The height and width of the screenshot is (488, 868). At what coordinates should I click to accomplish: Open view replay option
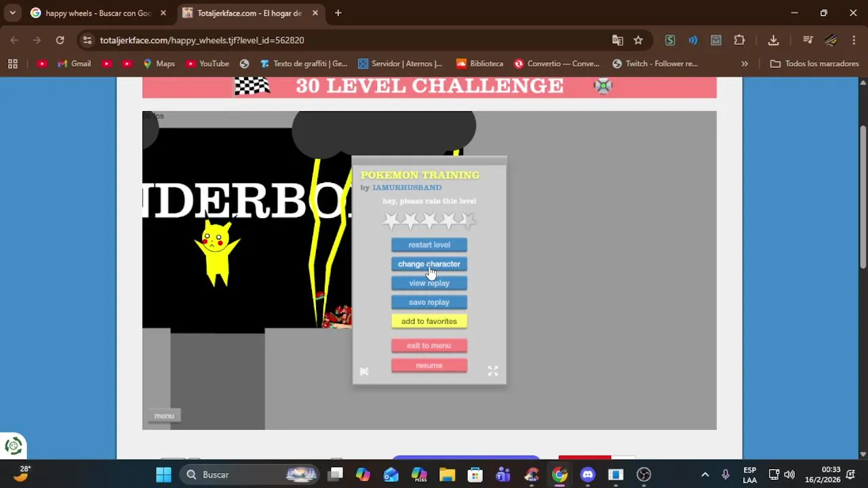429,283
